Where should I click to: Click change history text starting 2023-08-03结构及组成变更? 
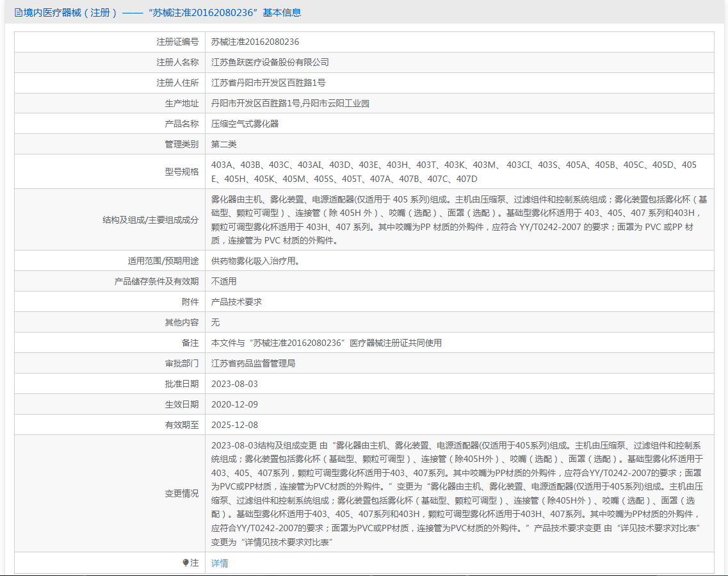click(x=457, y=493)
